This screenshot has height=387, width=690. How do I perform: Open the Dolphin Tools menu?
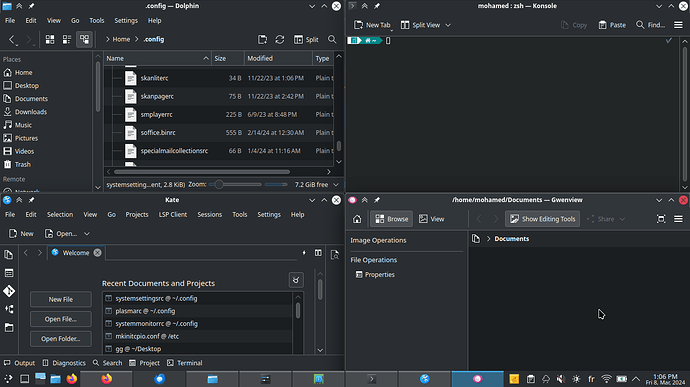pos(97,21)
